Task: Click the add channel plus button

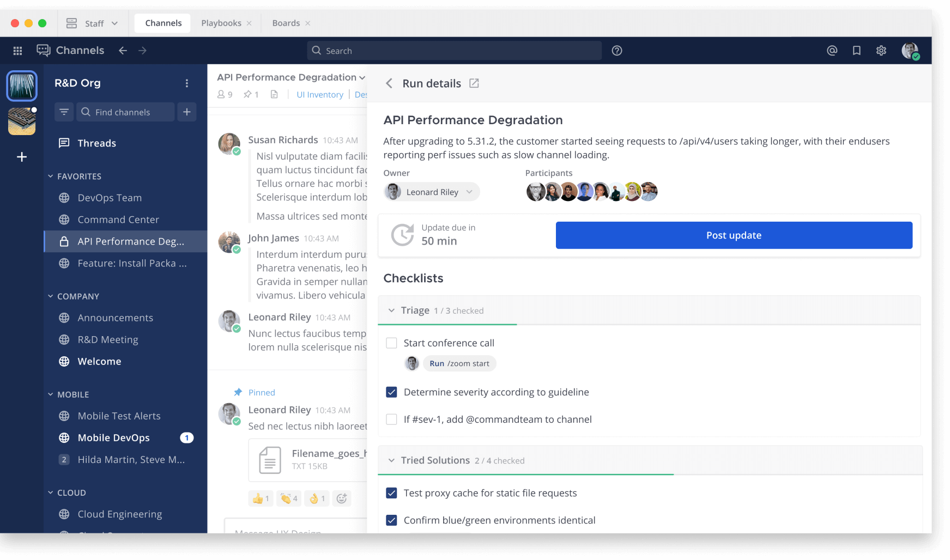Action: click(x=187, y=112)
